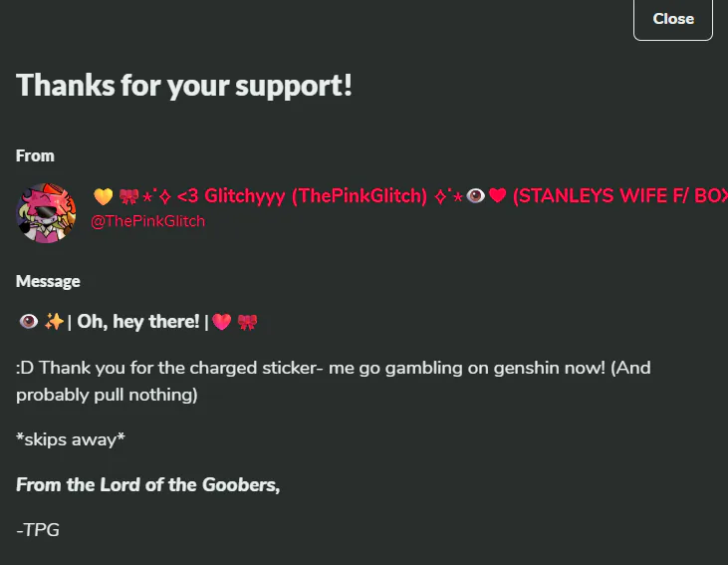Screen dimensions: 728x565
Task: Click the 'From' section label
Action: [35, 155]
